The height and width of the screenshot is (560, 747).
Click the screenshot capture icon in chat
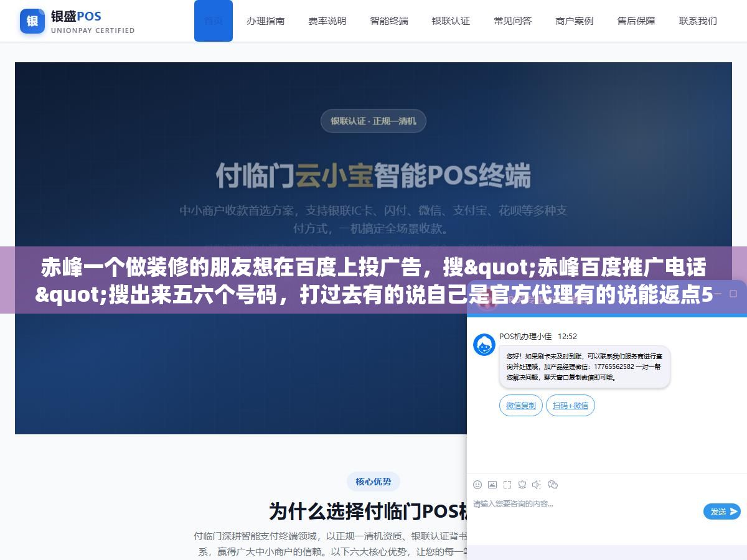pos(507,485)
